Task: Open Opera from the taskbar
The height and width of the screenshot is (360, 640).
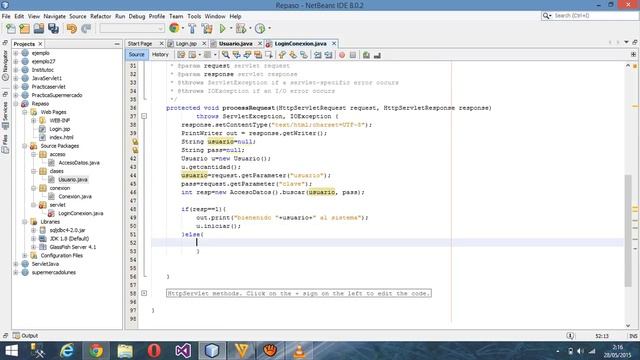Action: tap(154, 351)
